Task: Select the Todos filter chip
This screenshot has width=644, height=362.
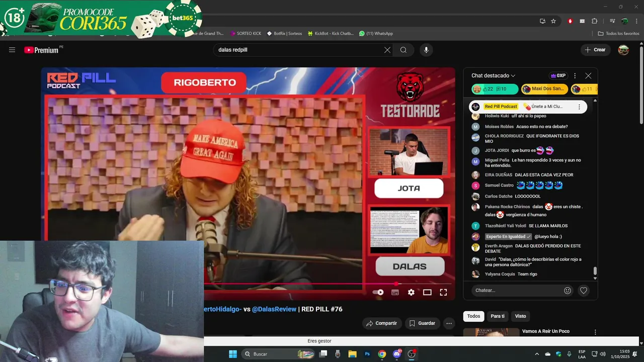Action: tap(473, 316)
